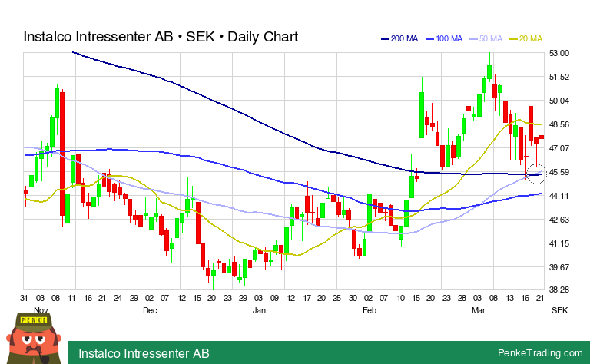This screenshot has height=364, width=590.
Task: Click the 50.04 price axis label
Action: (559, 101)
